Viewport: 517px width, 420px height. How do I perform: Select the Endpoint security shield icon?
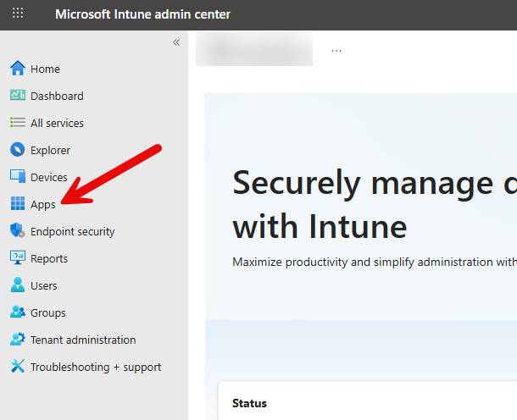pyautogui.click(x=18, y=231)
